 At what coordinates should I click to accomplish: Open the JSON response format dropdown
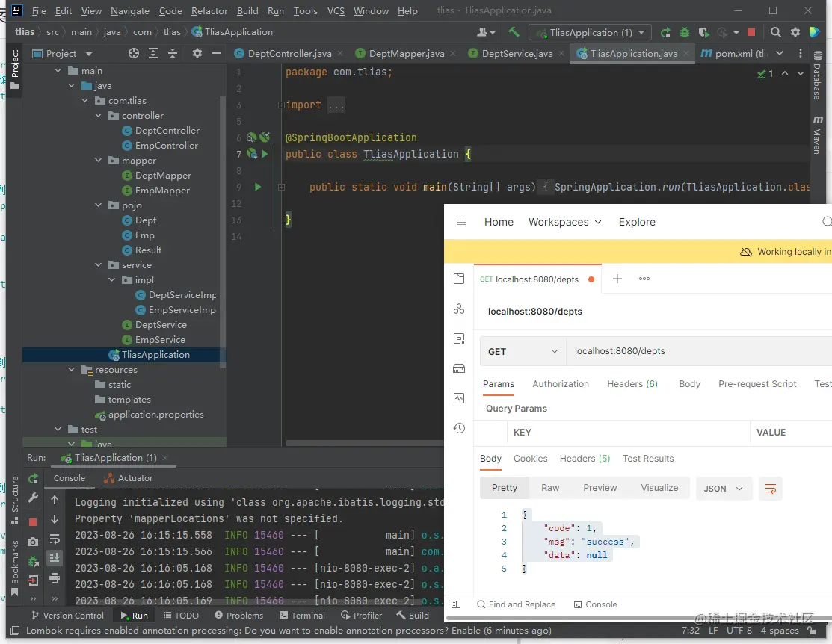pos(723,489)
